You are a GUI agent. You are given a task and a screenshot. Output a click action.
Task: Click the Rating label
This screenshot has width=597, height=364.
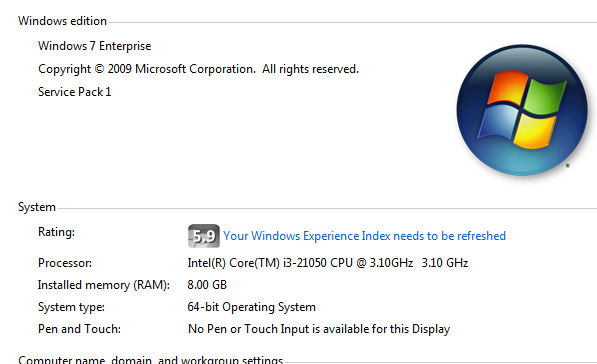[x=56, y=232]
